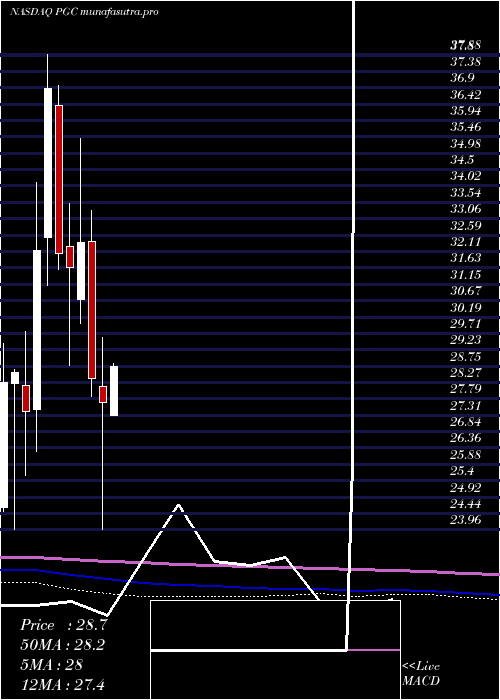Click the 24.92 price axis label
Viewport: 500px width, 700px height.
(465, 487)
